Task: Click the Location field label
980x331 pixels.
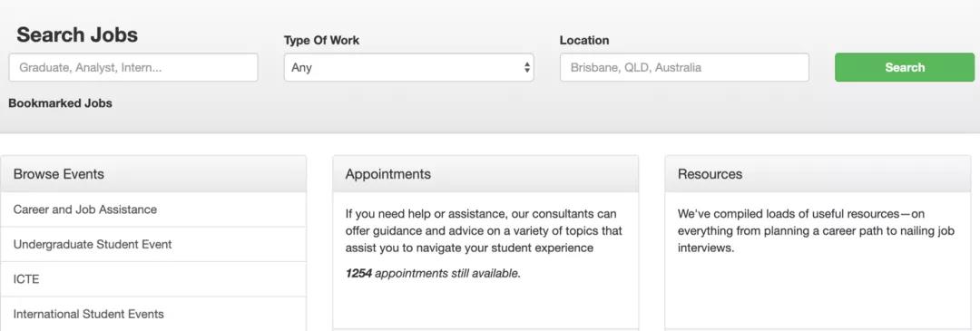Action: pyautogui.click(x=584, y=41)
